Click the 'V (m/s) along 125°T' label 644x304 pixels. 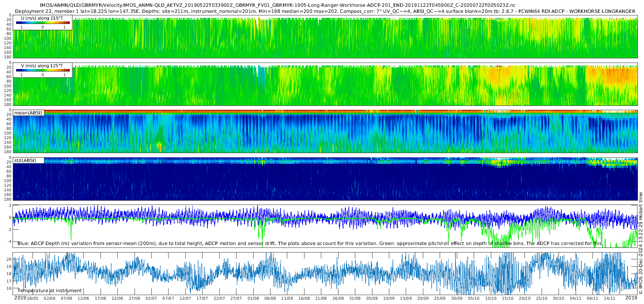pyautogui.click(x=42, y=66)
